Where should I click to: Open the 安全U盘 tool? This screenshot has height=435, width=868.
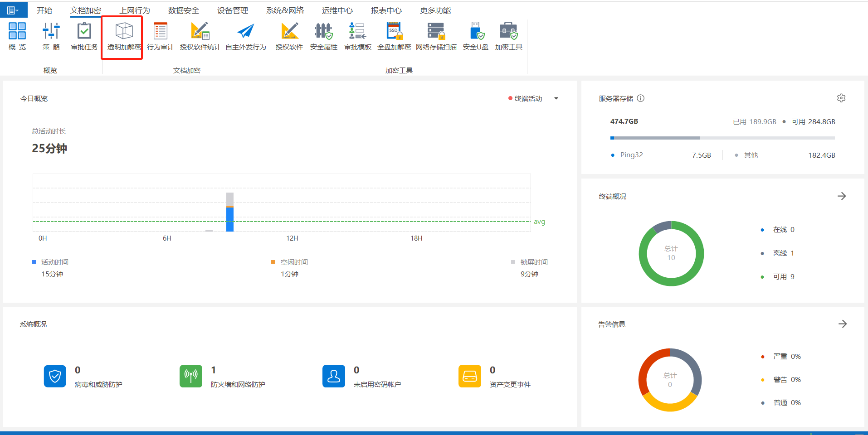pos(475,36)
